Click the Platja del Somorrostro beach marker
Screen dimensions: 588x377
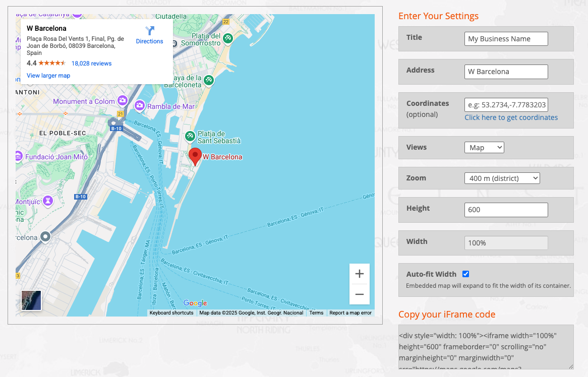(x=228, y=38)
